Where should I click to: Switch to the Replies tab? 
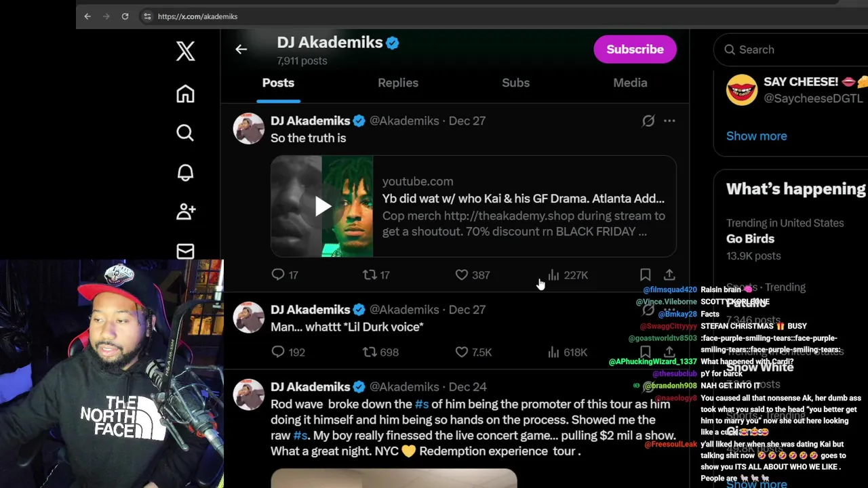click(398, 83)
